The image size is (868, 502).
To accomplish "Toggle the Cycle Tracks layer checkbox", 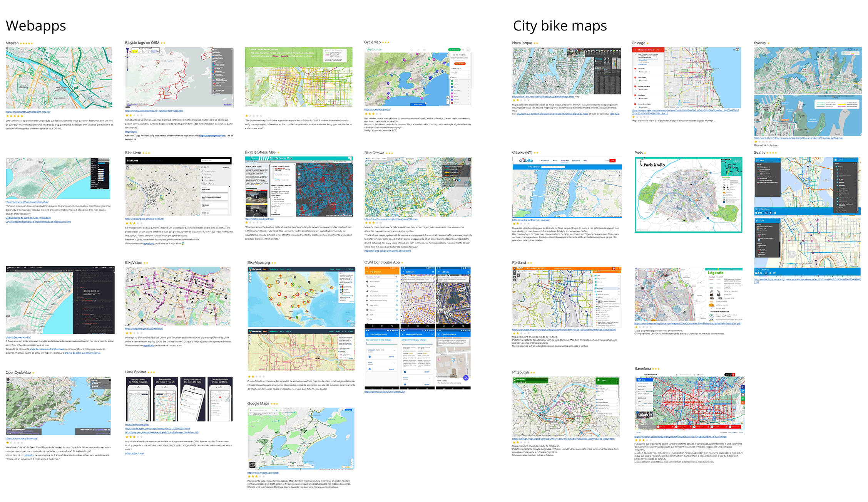I will 635,77.
